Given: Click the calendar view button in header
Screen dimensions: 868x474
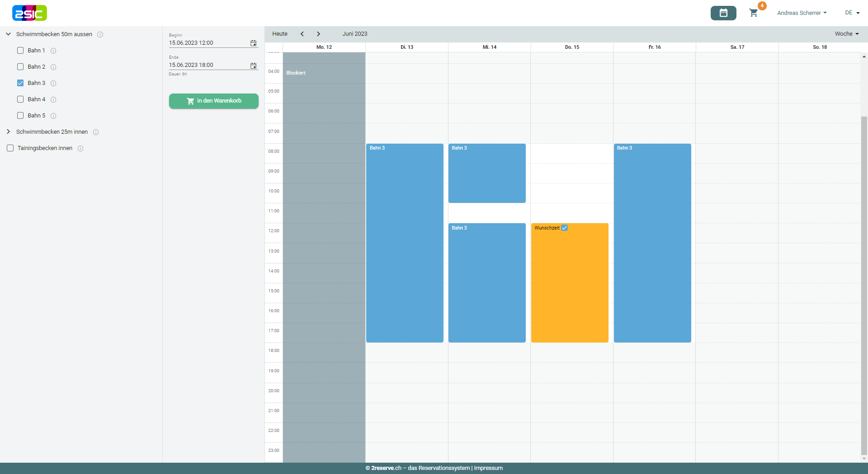Looking at the screenshot, I should coord(723,13).
